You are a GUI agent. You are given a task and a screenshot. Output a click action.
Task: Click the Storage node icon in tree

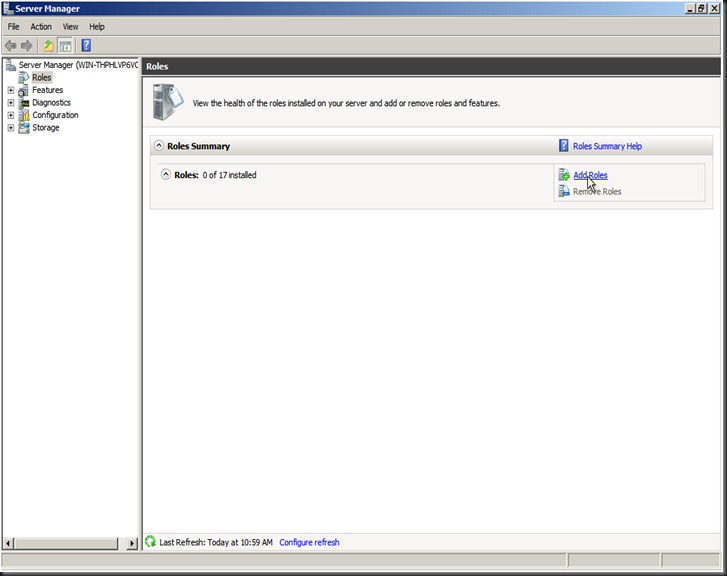tap(24, 128)
